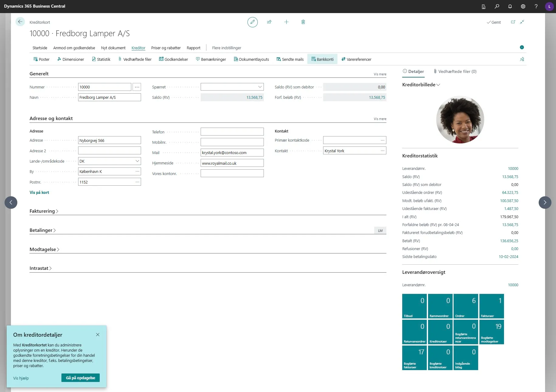Open Poster action
Image resolution: width=556 pixels, height=392 pixels.
click(41, 59)
